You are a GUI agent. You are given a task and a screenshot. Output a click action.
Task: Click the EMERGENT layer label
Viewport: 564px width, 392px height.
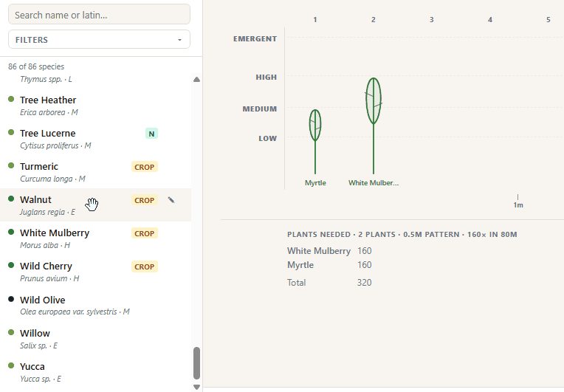click(255, 39)
